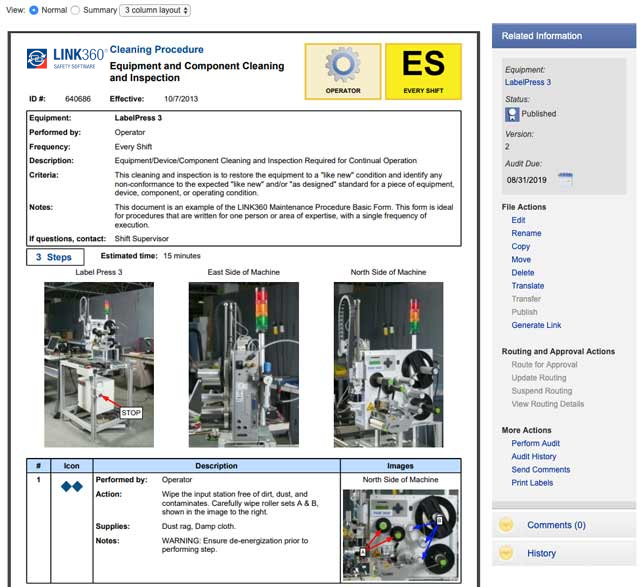The width and height of the screenshot is (640, 587).
Task: Click the ES Every Shift badge
Action: [x=422, y=70]
